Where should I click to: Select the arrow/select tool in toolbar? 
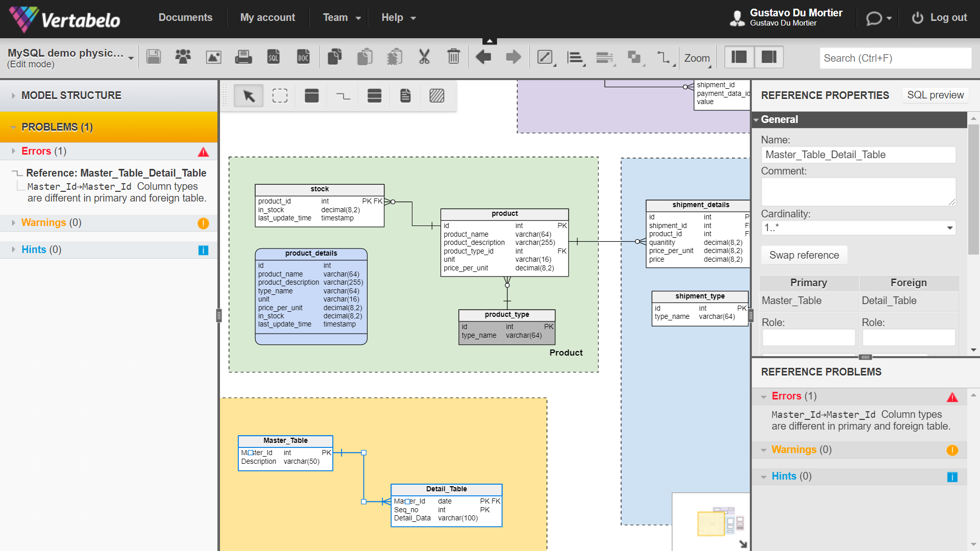click(x=249, y=95)
